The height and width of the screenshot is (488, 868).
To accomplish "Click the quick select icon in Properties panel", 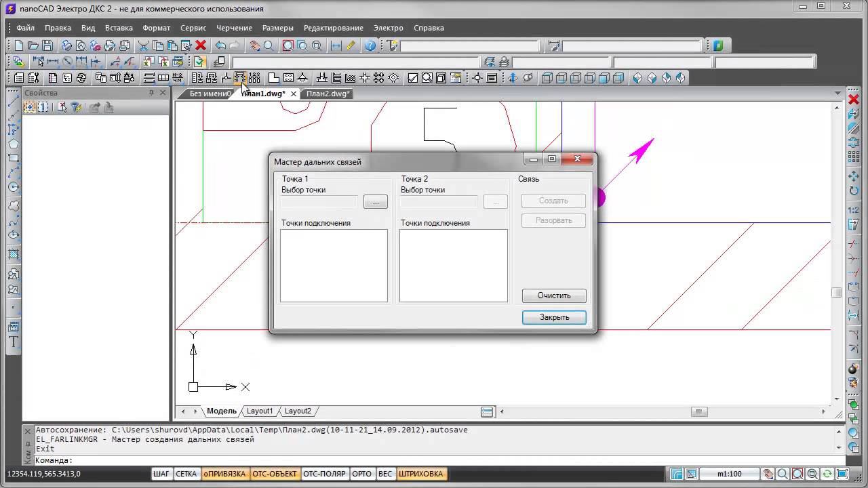I will 62,107.
